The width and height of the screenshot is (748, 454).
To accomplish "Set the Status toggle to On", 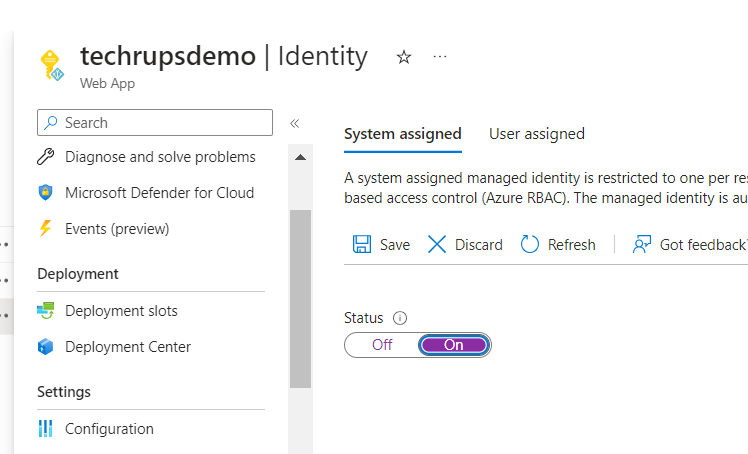I will tap(454, 345).
